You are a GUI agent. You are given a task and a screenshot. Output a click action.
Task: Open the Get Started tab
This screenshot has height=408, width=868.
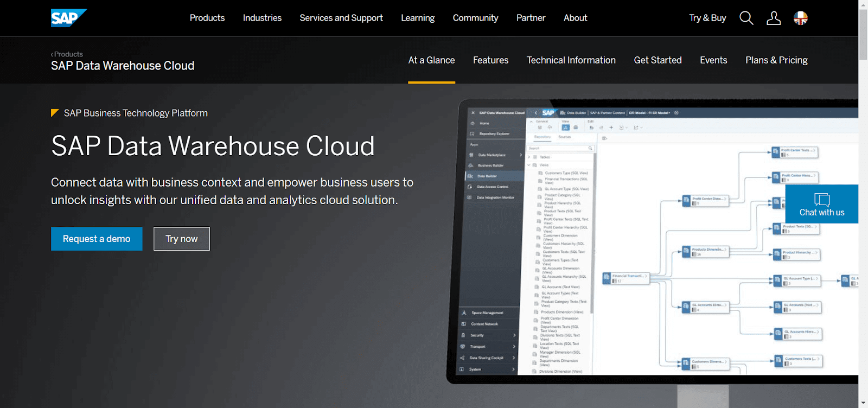point(658,60)
